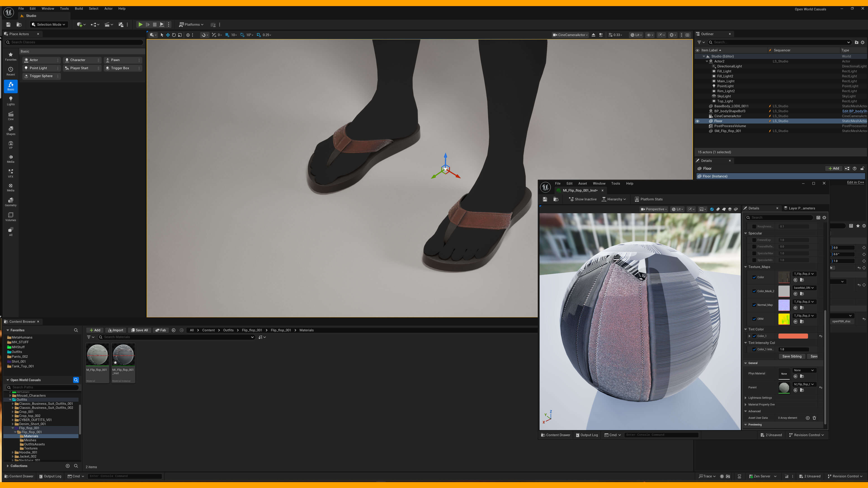This screenshot has height=488, width=868.
Task: Open the Shapes category in Place Actors
Action: pyautogui.click(x=11, y=131)
